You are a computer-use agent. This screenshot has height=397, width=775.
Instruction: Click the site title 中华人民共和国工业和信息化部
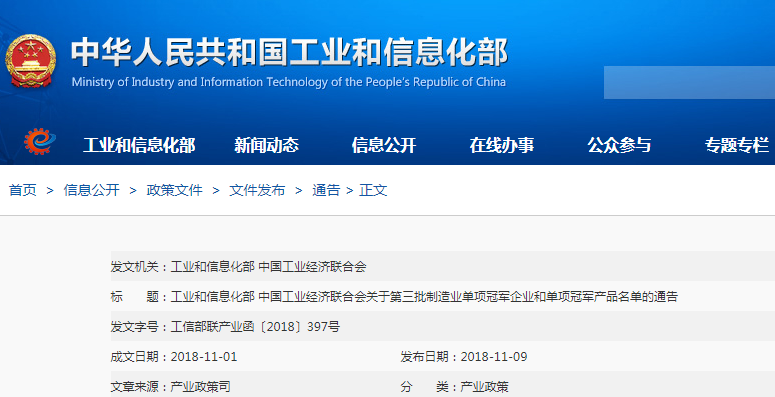289,52
